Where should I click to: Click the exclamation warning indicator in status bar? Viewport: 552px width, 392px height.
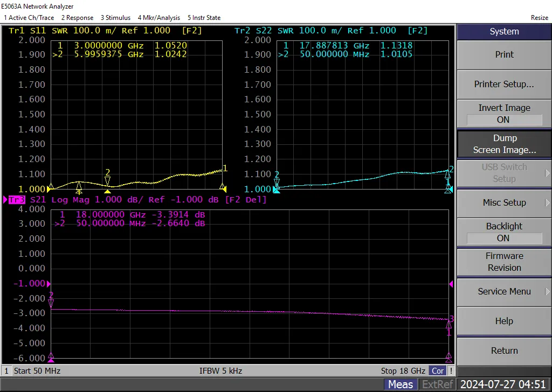tap(451, 371)
